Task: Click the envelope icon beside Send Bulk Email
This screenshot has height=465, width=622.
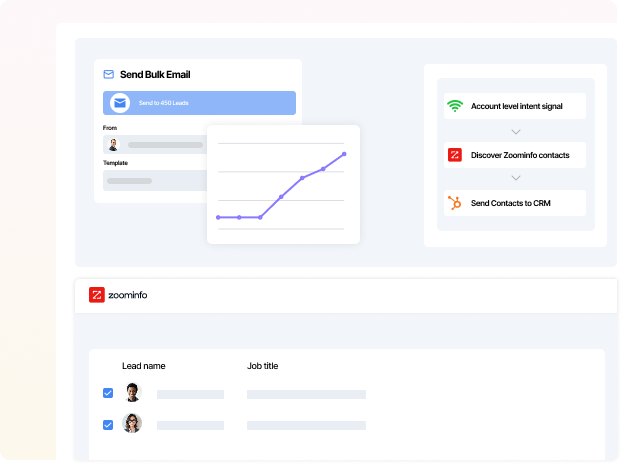Action: point(109,74)
